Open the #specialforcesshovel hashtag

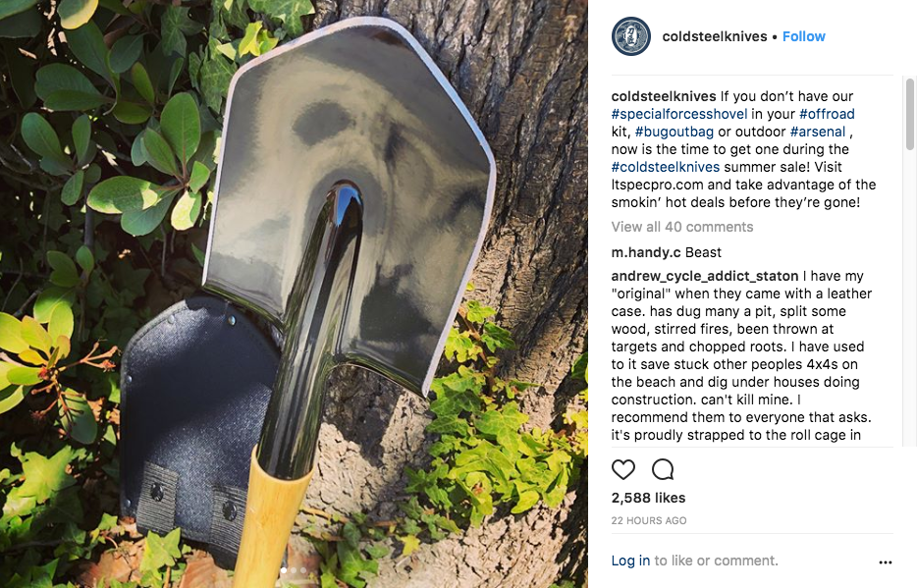[x=679, y=114]
